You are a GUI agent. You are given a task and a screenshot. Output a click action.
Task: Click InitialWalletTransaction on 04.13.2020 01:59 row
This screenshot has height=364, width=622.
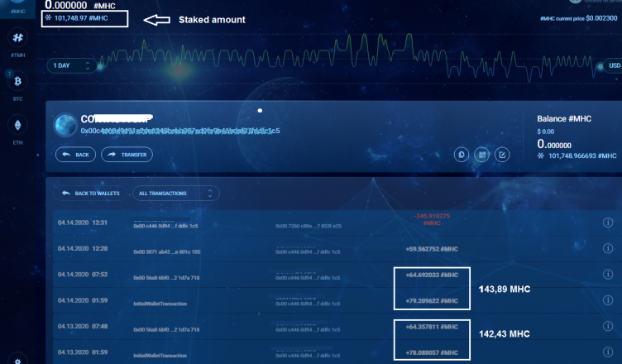[160, 356]
